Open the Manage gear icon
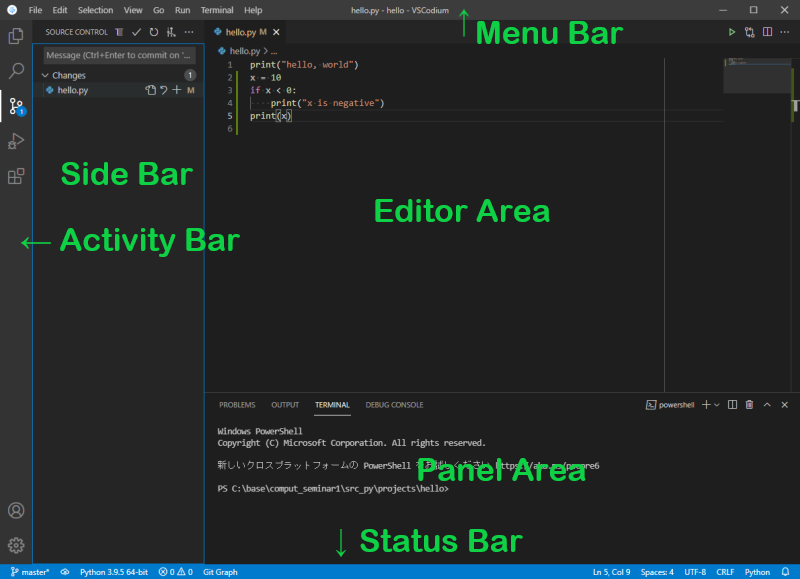 tap(16, 545)
